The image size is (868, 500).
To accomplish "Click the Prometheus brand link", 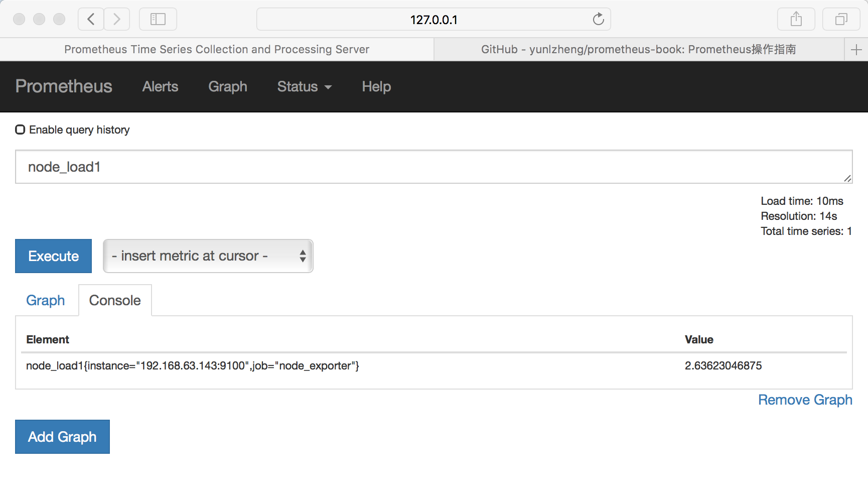I will click(x=64, y=86).
